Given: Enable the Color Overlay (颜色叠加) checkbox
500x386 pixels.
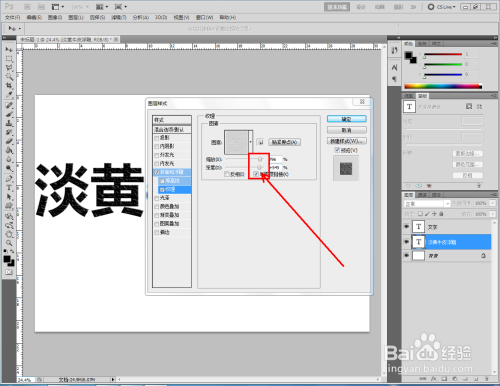Looking at the screenshot, I should pos(157,207).
